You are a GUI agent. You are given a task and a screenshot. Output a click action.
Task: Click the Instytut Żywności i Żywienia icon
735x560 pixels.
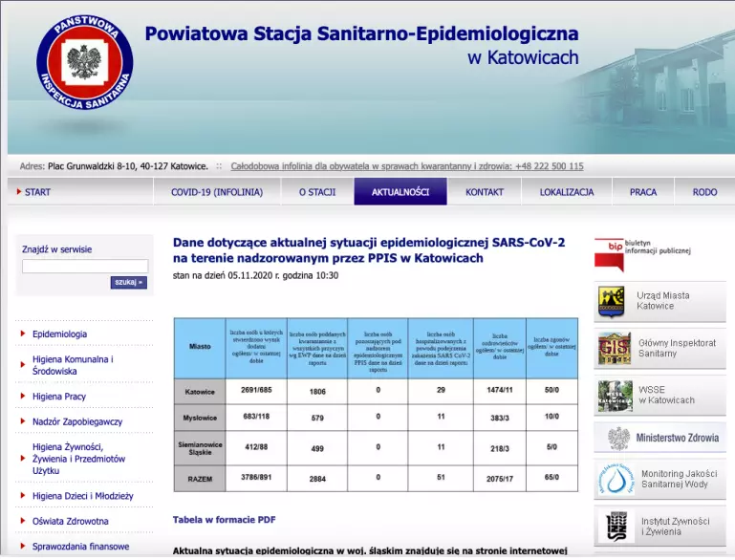pyautogui.click(x=616, y=527)
